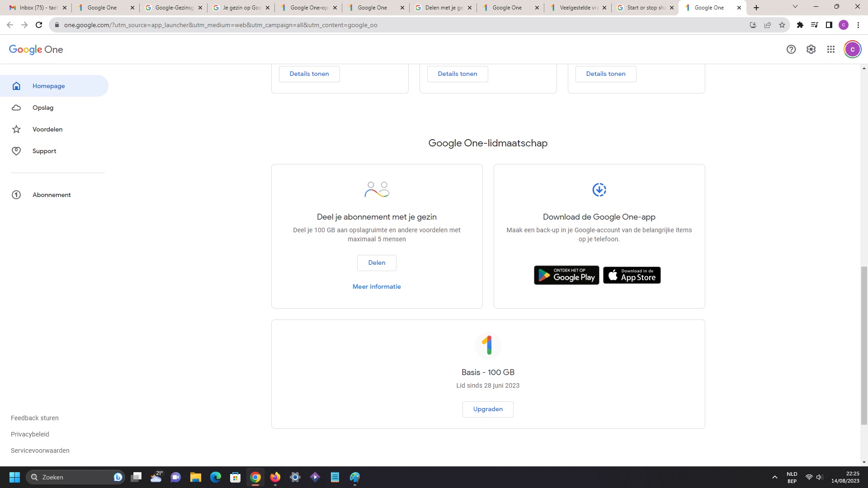Open Feedback sturen link
868x488 pixels.
pos(35,418)
